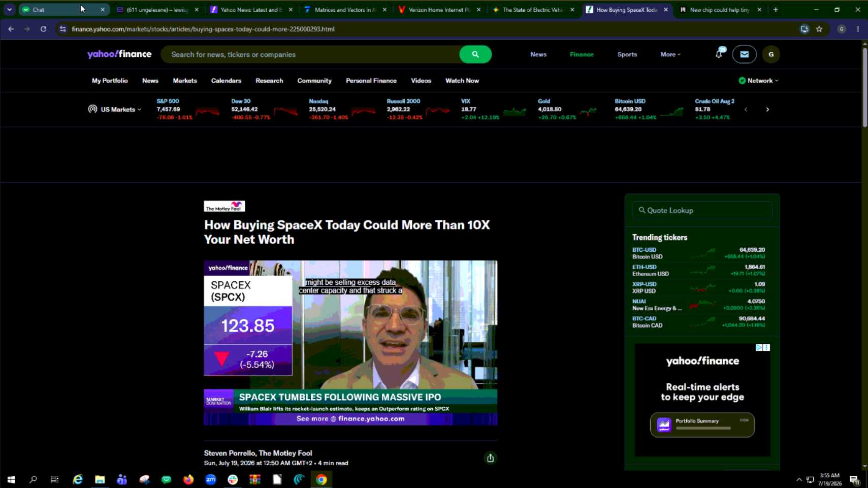Open the Research menu
This screenshot has height=488, width=868.
point(269,81)
